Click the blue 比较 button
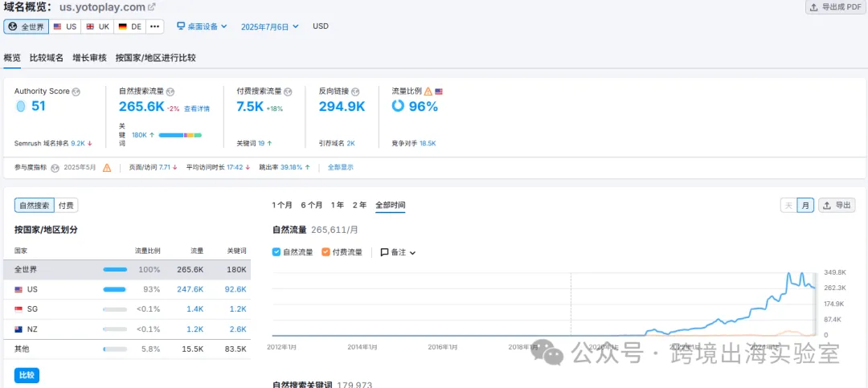The image size is (868, 388). (x=27, y=375)
